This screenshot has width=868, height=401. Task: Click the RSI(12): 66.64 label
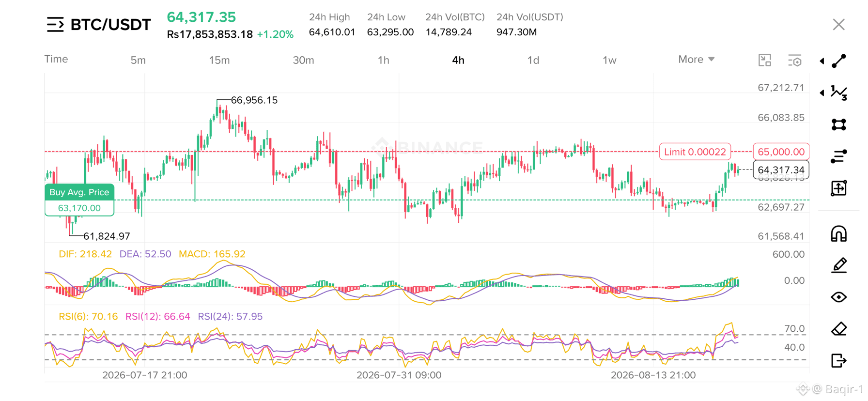(x=158, y=316)
